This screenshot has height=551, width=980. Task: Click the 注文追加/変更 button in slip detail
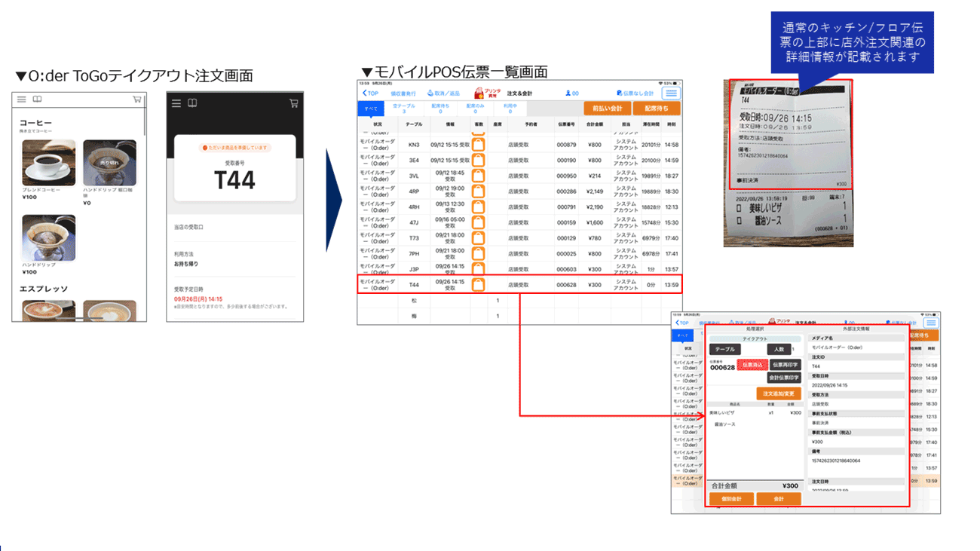[x=779, y=393]
